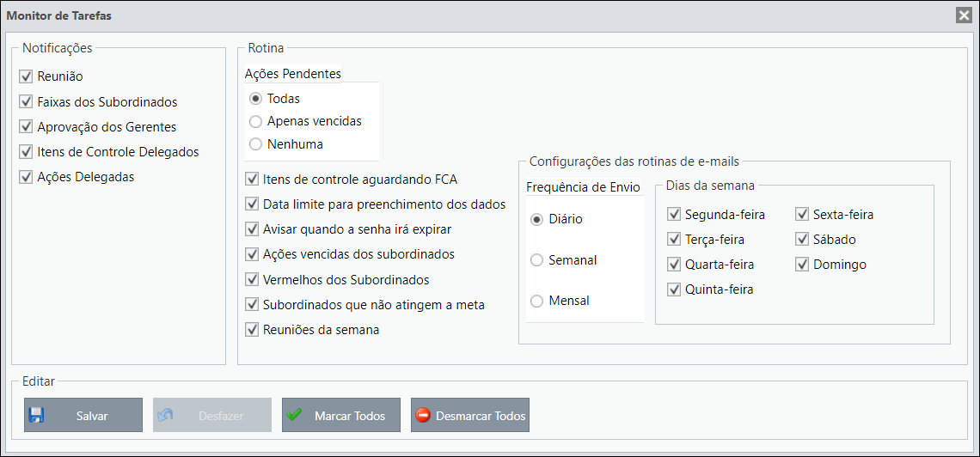Set Frequência de Envio to Semanal
This screenshot has height=457, width=980.
coord(536,260)
